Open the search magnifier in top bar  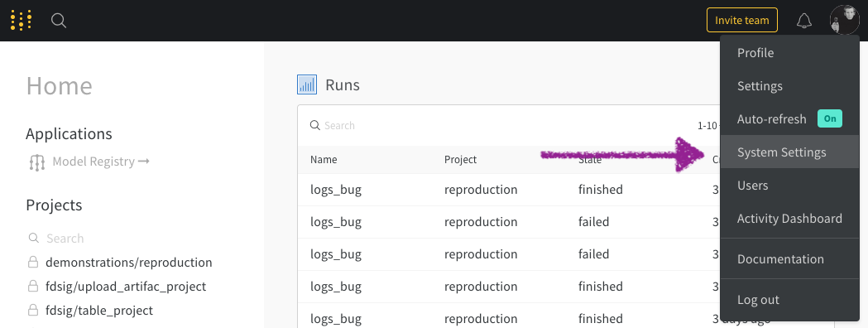(x=59, y=21)
